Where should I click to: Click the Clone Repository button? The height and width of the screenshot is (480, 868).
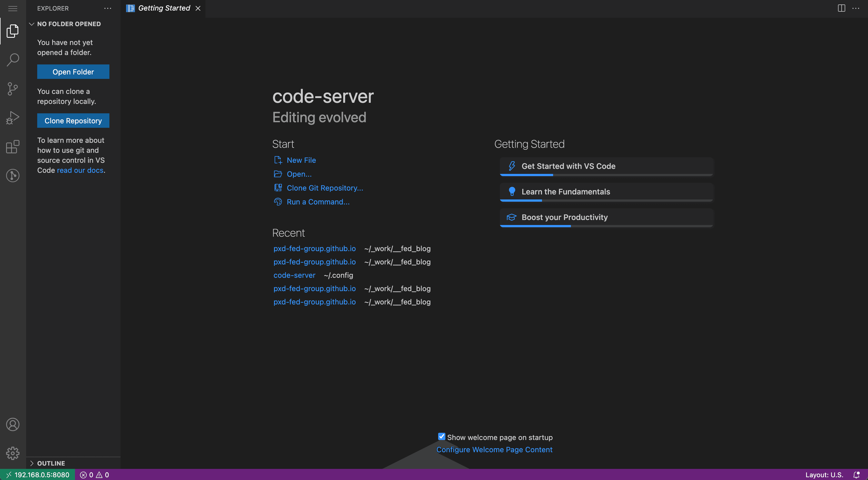coord(73,121)
